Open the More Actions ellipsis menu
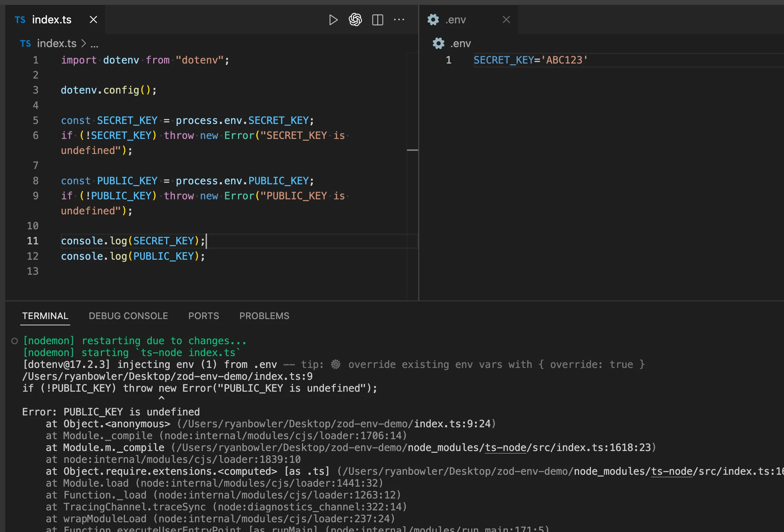The height and width of the screenshot is (532, 784). (x=399, y=20)
